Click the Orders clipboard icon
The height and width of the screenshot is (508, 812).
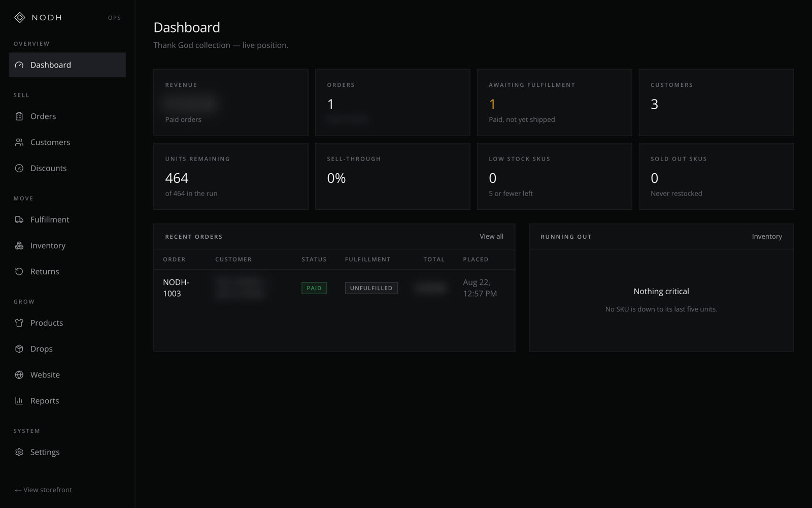tap(19, 116)
